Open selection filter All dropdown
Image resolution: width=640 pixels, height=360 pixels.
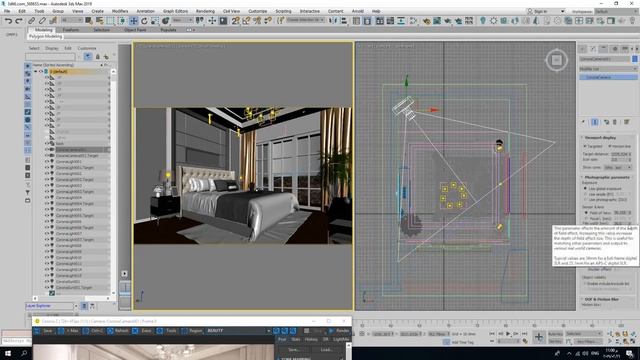[72, 20]
